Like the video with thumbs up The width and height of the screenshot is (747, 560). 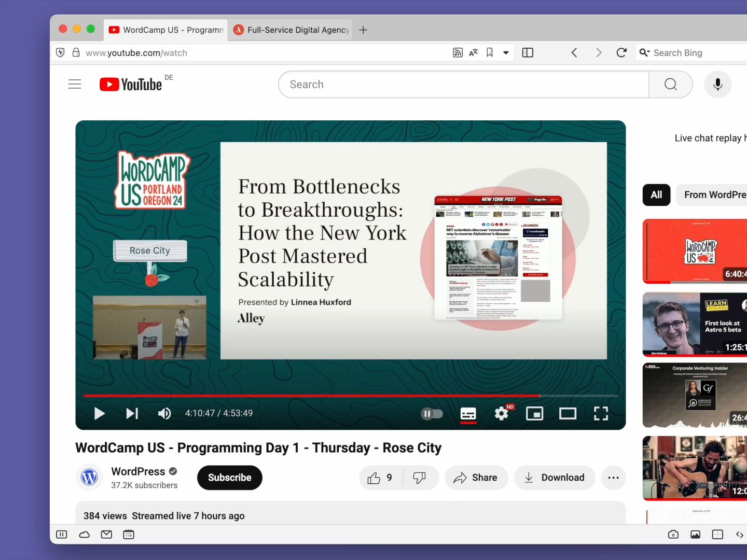click(x=380, y=478)
